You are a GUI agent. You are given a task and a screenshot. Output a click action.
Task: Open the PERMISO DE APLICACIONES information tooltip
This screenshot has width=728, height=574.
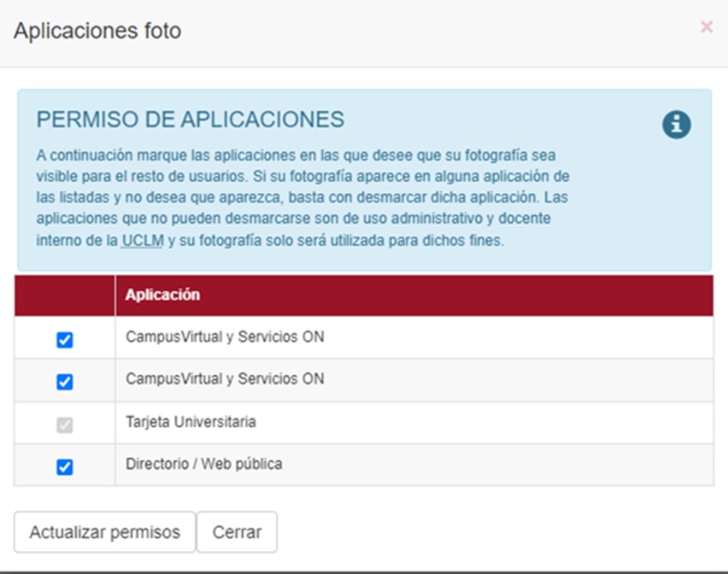[x=676, y=123]
